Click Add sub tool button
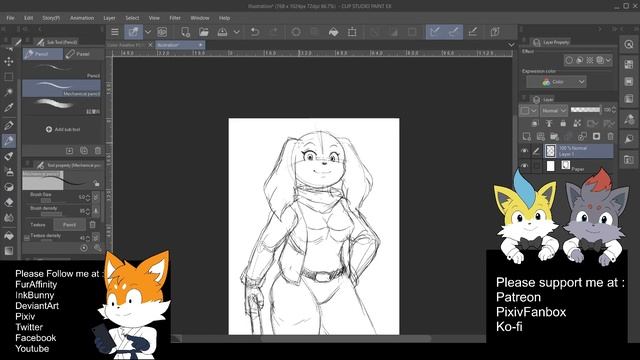Screen dimensions: 640x360 tap(63, 129)
